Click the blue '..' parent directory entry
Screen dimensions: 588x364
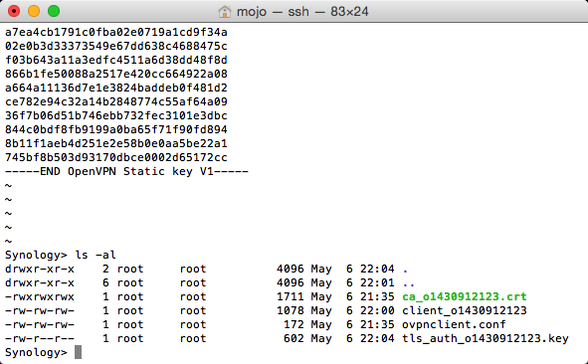click(x=408, y=283)
